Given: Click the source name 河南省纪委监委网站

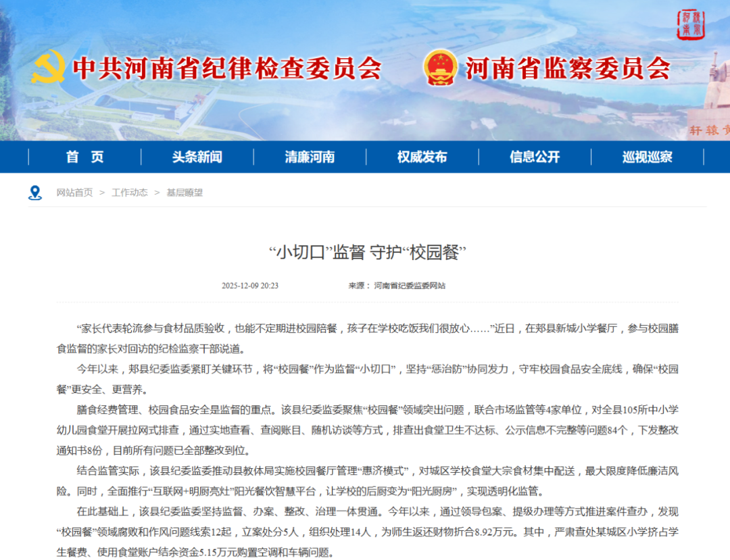Looking at the screenshot, I should [410, 286].
